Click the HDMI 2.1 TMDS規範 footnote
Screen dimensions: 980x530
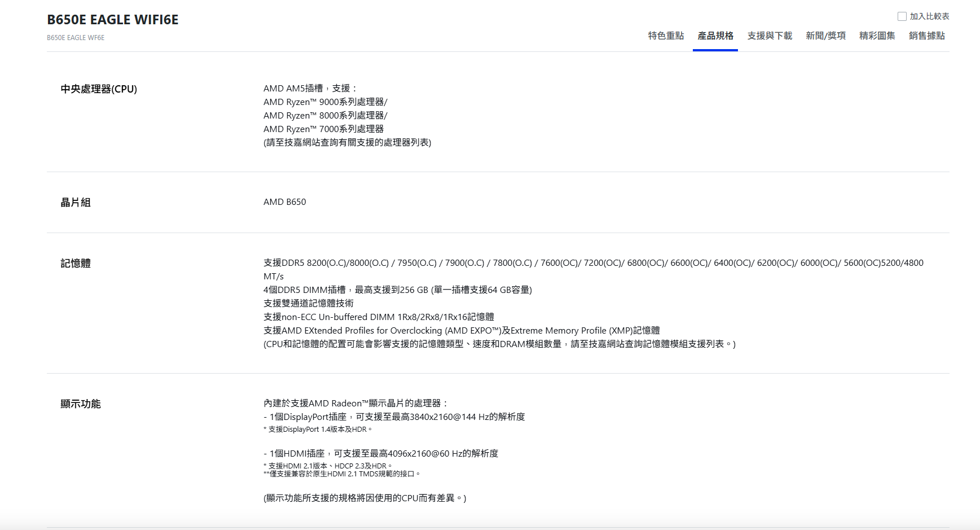click(x=342, y=474)
